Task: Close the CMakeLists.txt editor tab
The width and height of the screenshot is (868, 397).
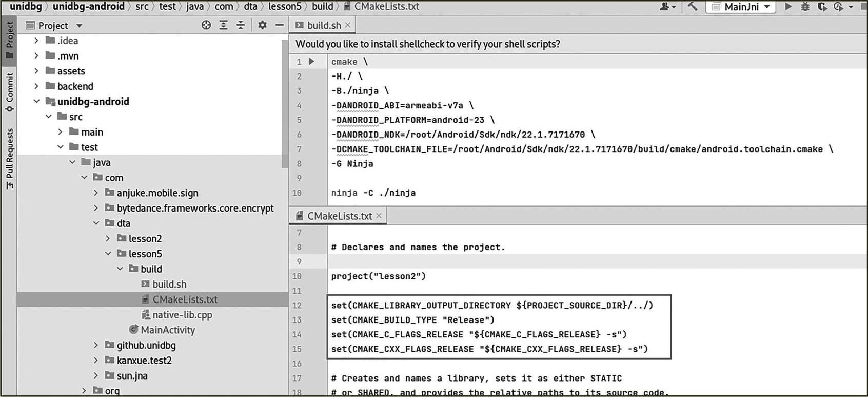Action: 379,216
